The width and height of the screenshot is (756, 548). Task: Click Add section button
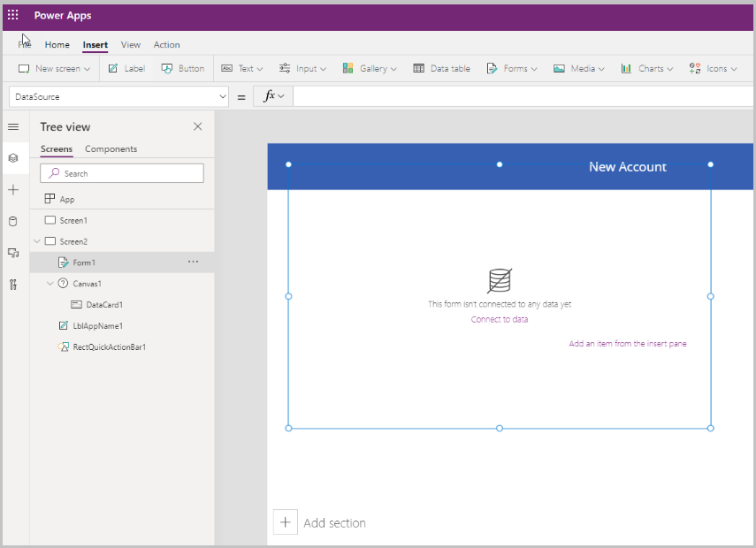coord(320,522)
